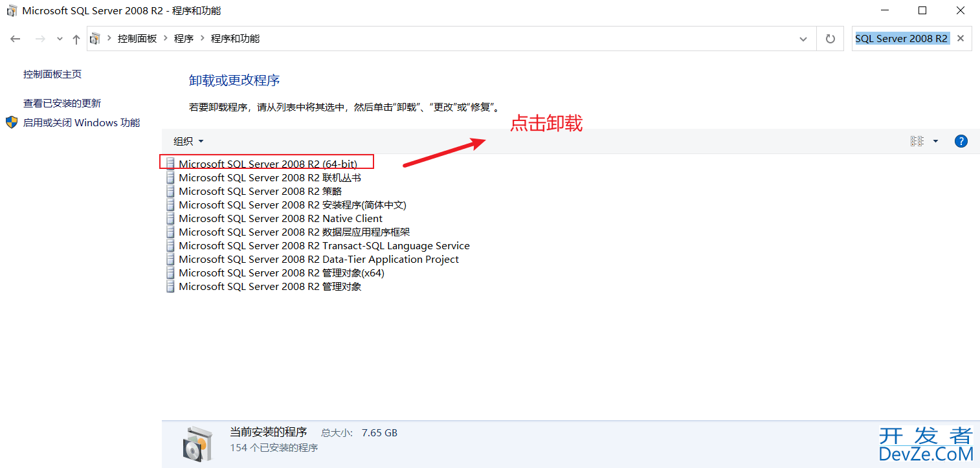Click the address bar location icon

point(95,39)
